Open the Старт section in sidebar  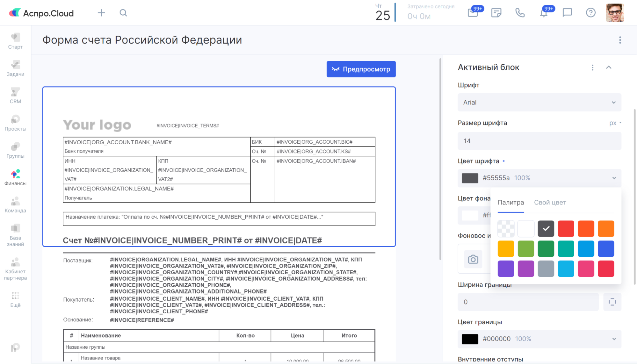coord(15,41)
